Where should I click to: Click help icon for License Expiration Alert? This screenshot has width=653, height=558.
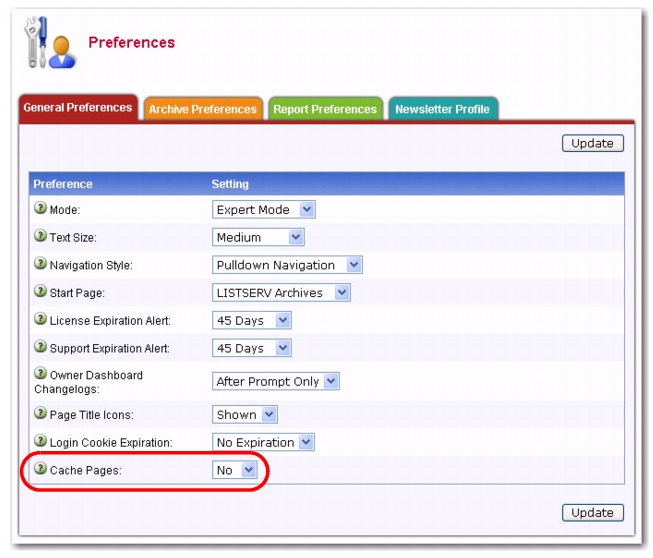click(x=40, y=320)
